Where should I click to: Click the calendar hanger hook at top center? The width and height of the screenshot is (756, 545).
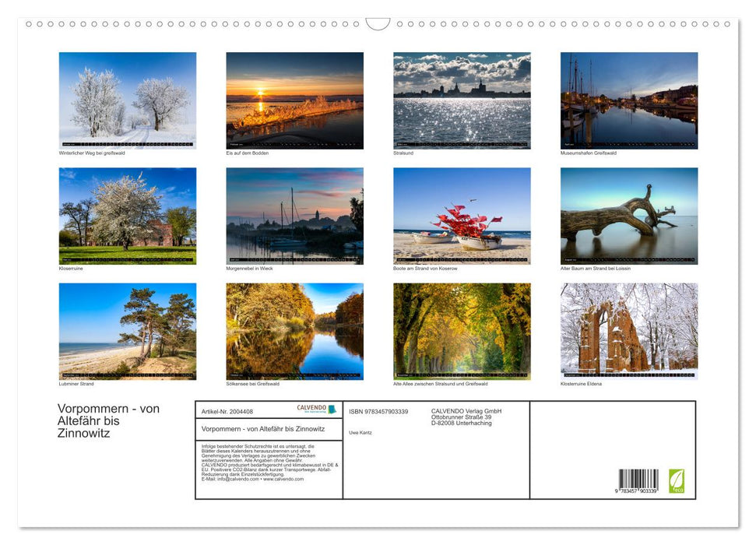378,23
